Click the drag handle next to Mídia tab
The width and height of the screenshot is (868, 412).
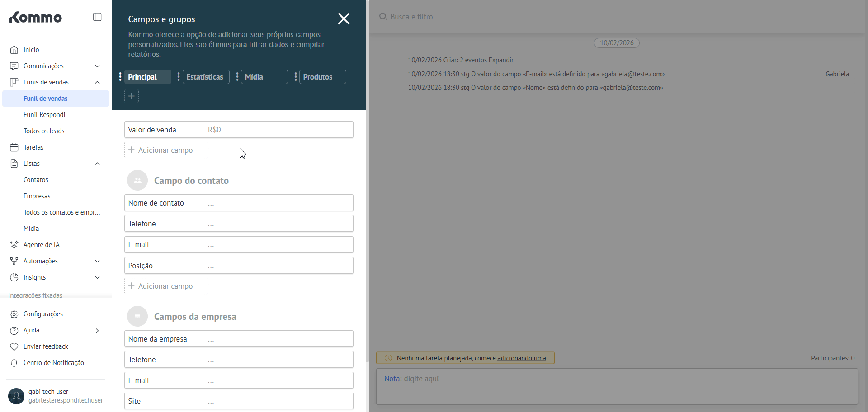pyautogui.click(x=237, y=77)
